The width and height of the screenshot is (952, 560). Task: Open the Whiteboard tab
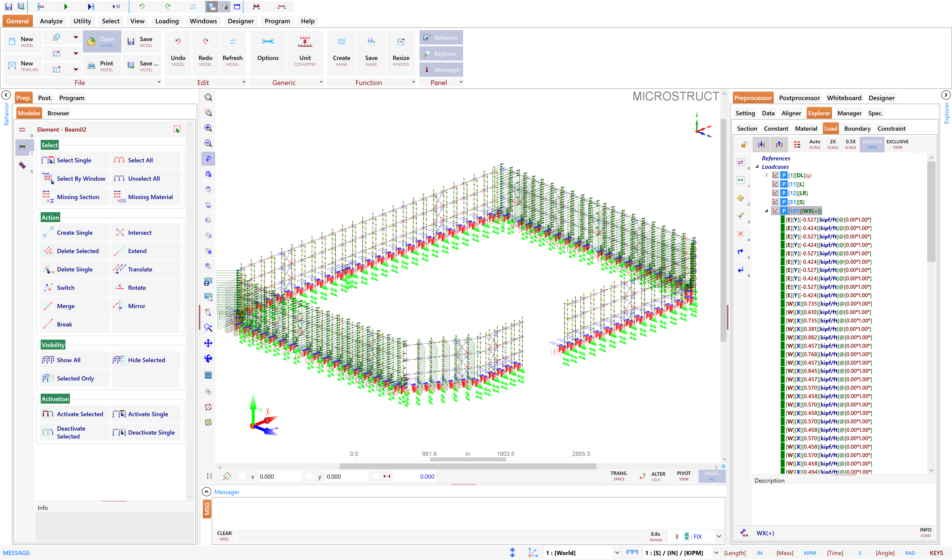click(844, 98)
